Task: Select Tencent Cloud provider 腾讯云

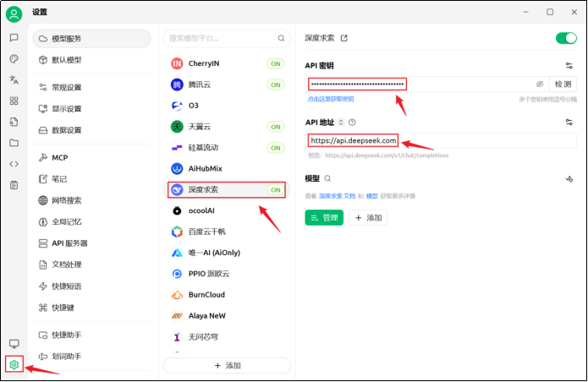Action: pyautogui.click(x=227, y=85)
